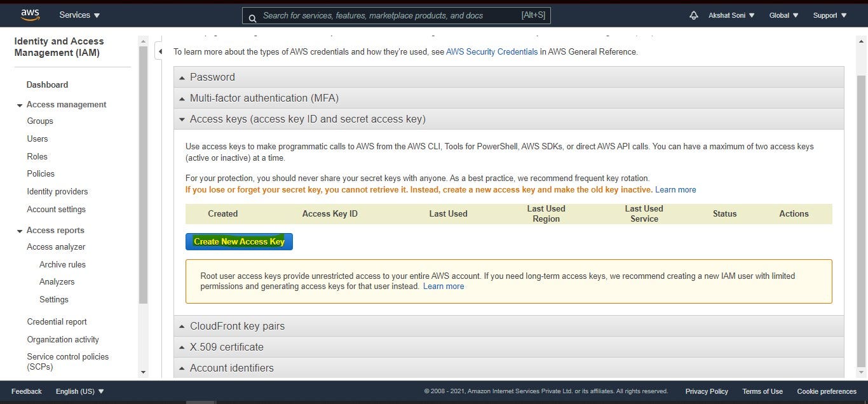The image size is (868, 404).
Task: Select Analyzers in the sidebar
Action: 57,281
